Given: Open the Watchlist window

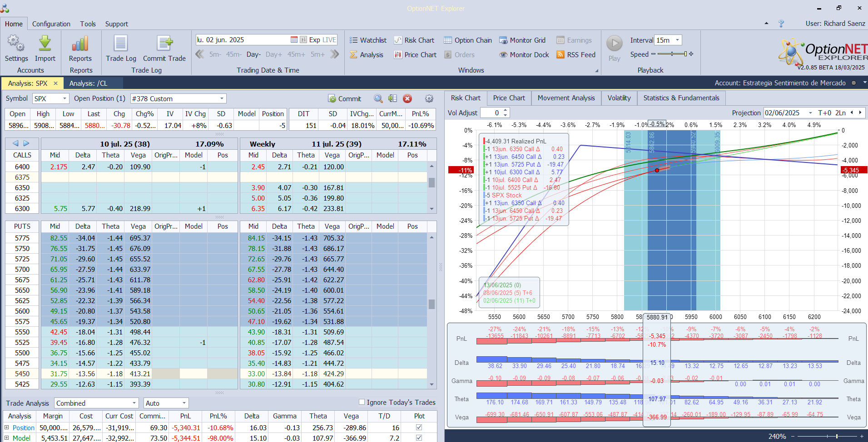Looking at the screenshot, I should [368, 40].
